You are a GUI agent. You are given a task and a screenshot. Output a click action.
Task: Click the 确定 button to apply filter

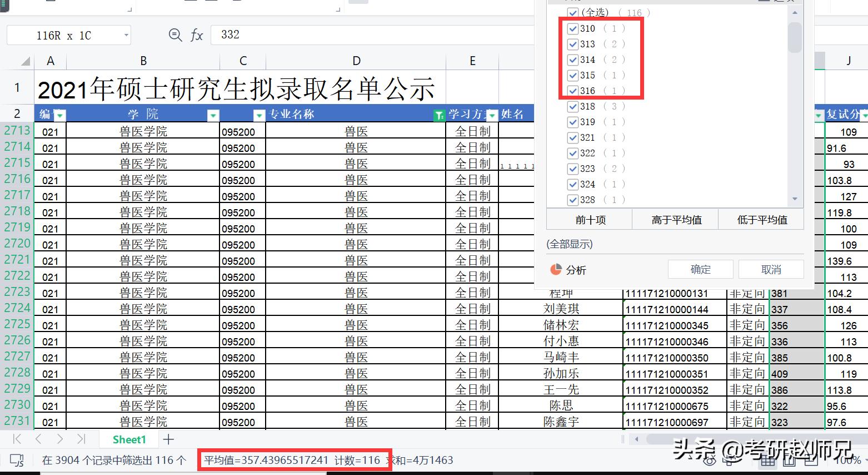[x=700, y=269]
